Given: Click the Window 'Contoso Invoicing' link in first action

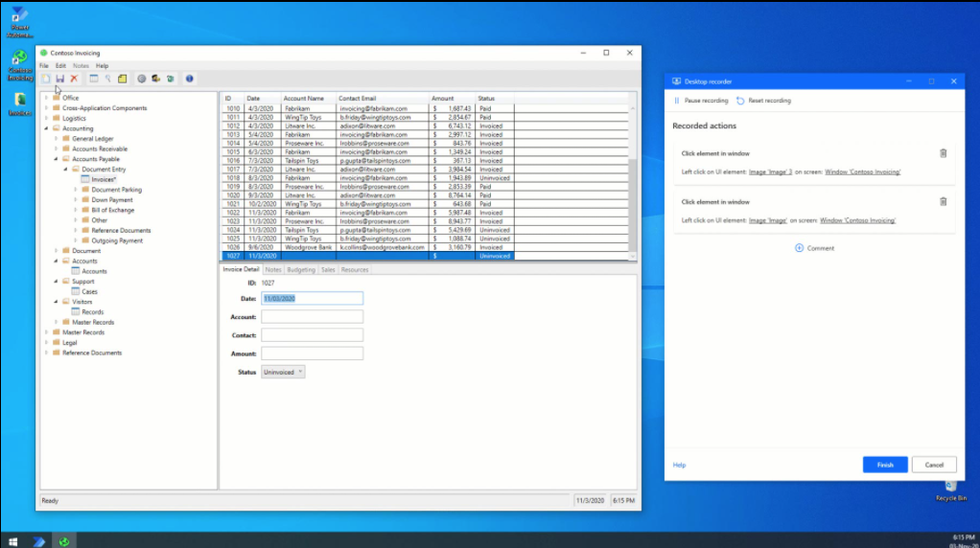Looking at the screenshot, I should (861, 171).
